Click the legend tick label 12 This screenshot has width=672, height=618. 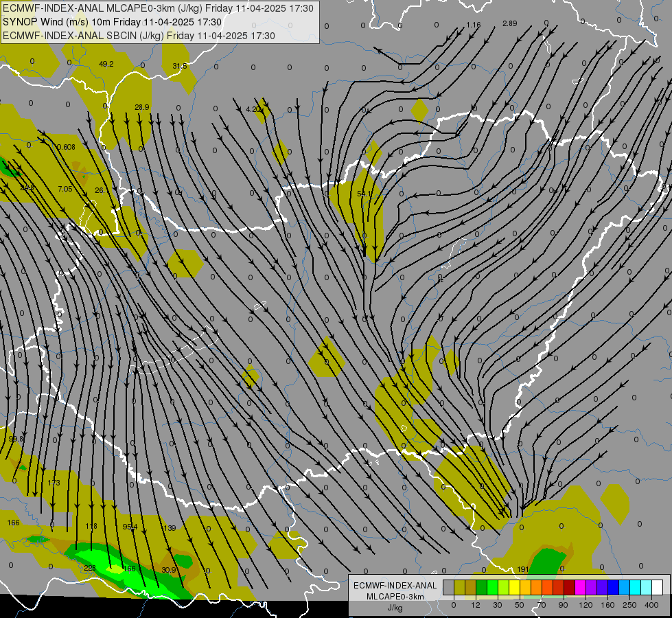tap(476, 605)
